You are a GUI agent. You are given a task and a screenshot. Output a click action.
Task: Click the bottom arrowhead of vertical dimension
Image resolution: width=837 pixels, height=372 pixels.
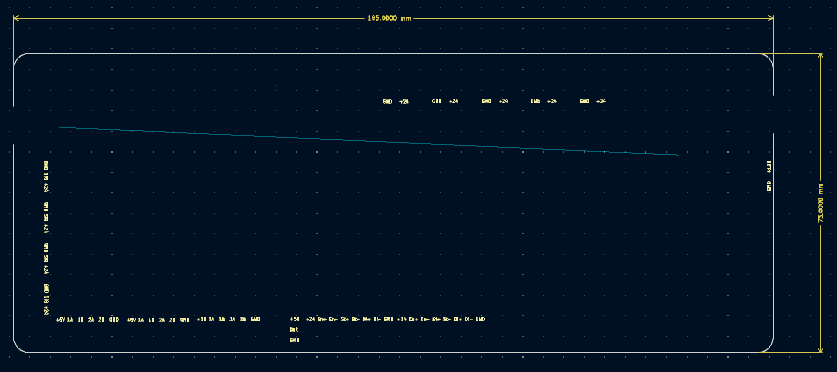[820, 349]
